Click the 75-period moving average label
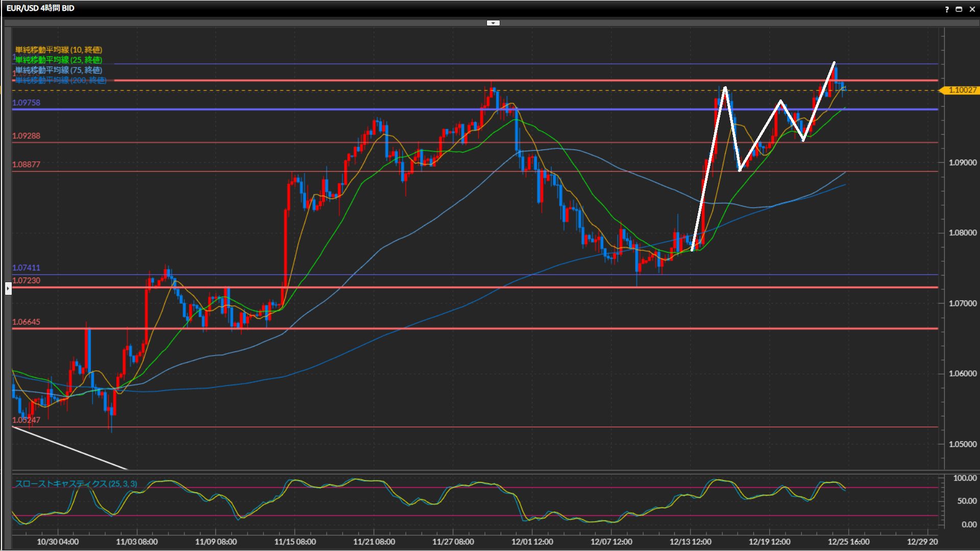Screen dimensions: 980x551 (x=59, y=70)
